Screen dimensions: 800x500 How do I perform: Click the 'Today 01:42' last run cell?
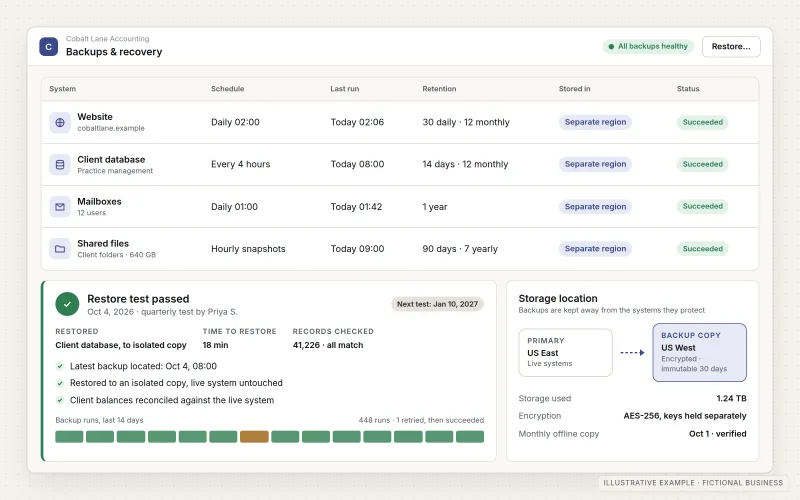point(356,207)
